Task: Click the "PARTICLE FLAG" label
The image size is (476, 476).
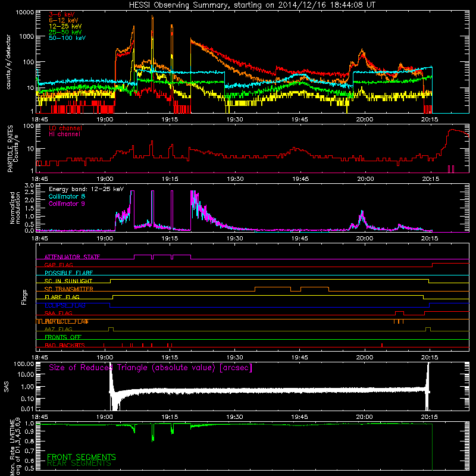Action: (67, 321)
